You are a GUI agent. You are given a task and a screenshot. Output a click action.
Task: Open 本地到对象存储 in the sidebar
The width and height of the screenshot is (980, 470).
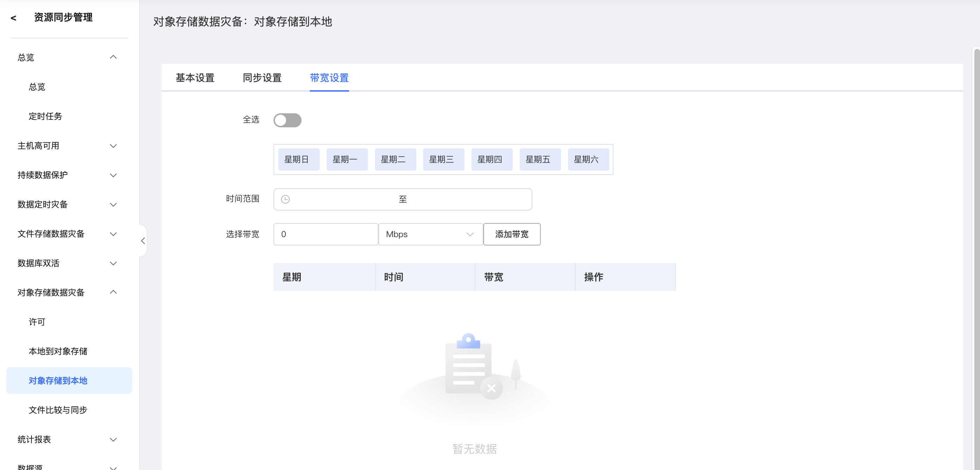point(58,351)
